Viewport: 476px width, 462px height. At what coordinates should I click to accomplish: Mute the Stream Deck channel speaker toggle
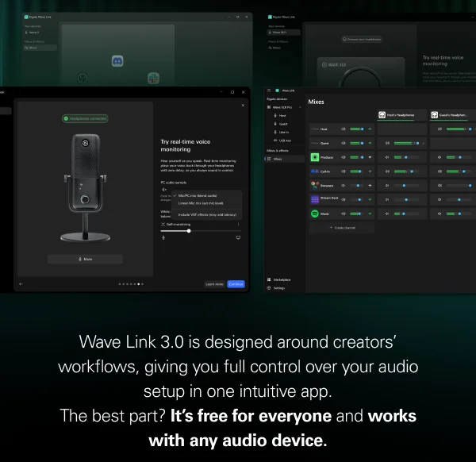(344, 199)
